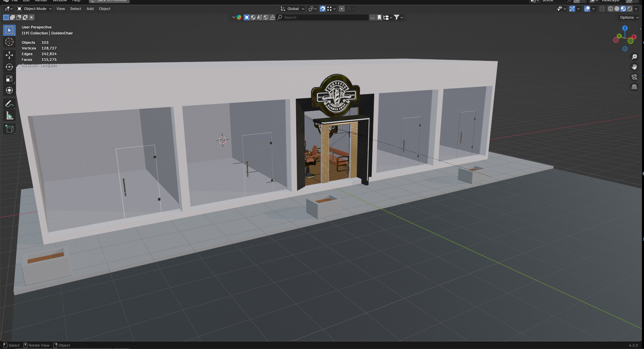Open the Object menu
644x349 pixels.
(105, 9)
